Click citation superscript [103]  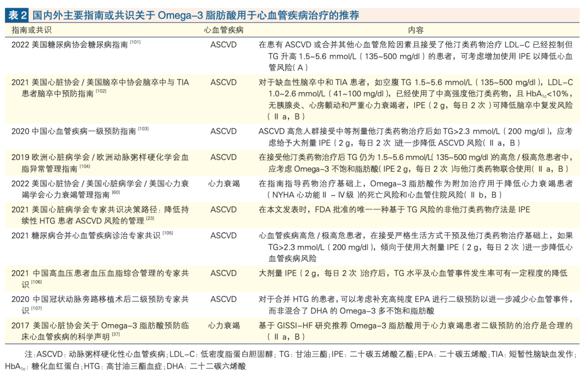point(143,129)
